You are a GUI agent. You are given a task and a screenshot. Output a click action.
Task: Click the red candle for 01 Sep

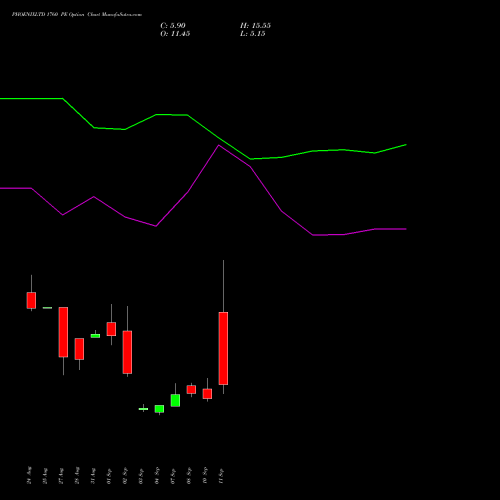[x=111, y=329]
